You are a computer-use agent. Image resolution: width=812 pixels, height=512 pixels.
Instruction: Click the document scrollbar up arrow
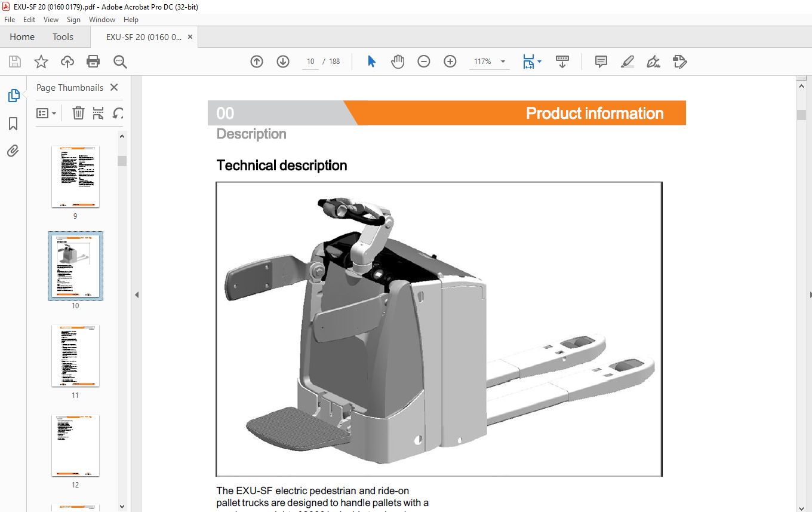[801, 85]
